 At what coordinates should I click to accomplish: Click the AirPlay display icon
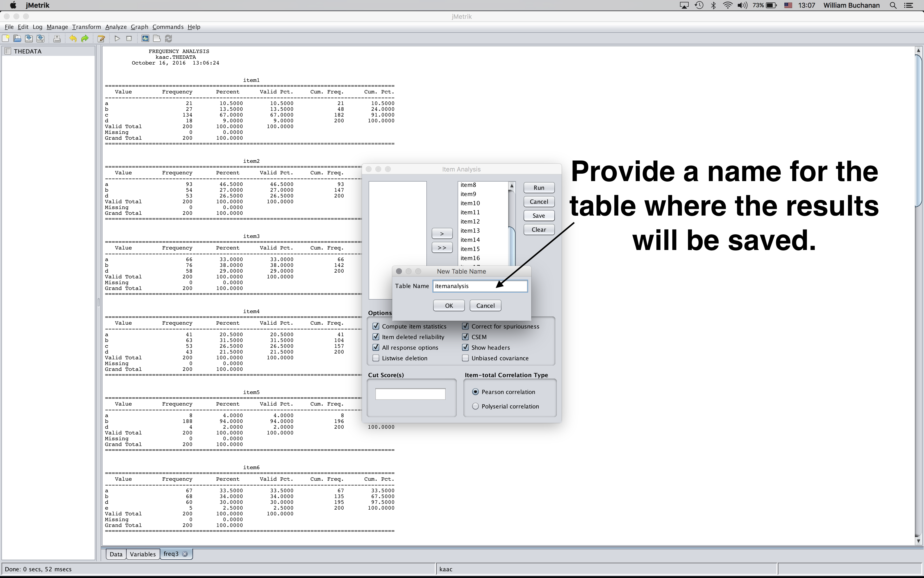click(684, 5)
